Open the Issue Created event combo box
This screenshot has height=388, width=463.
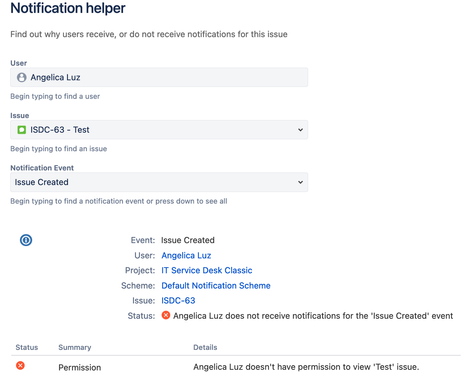159,182
